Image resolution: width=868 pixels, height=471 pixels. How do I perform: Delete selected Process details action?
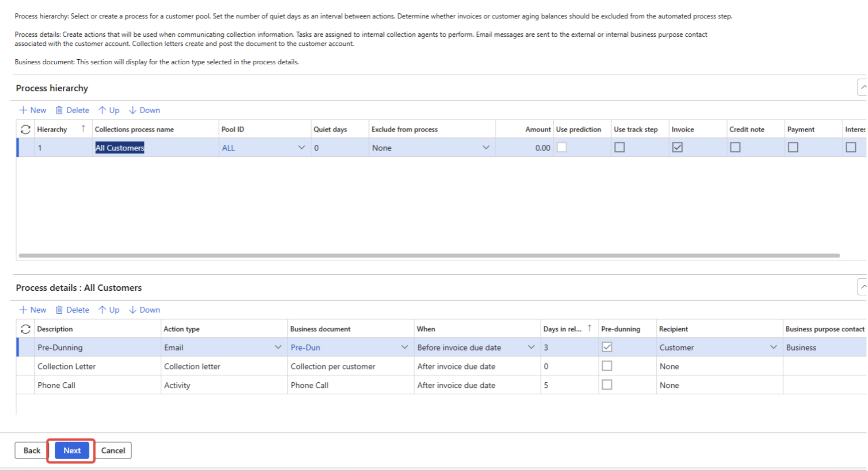[72, 310]
